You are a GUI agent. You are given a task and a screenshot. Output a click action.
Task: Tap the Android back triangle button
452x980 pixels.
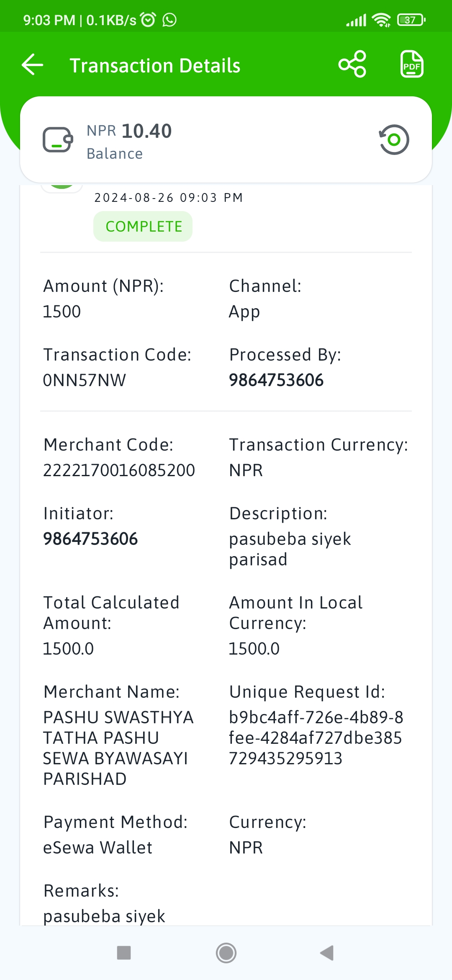327,953
